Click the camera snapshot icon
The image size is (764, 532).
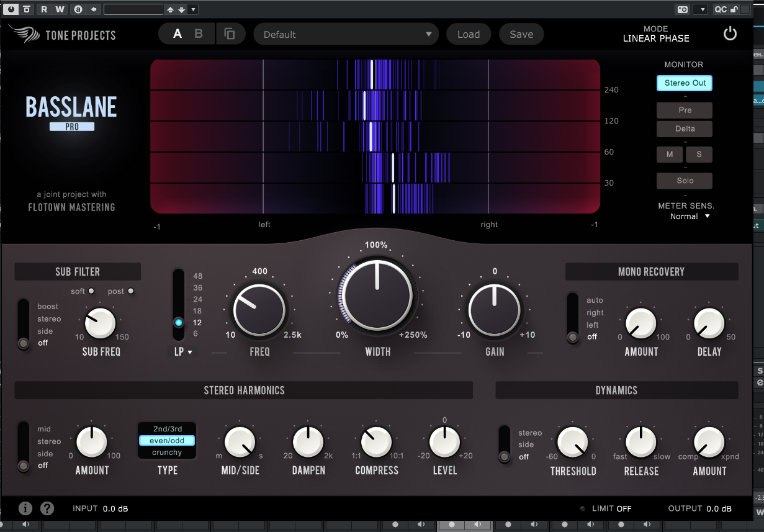pos(682,9)
